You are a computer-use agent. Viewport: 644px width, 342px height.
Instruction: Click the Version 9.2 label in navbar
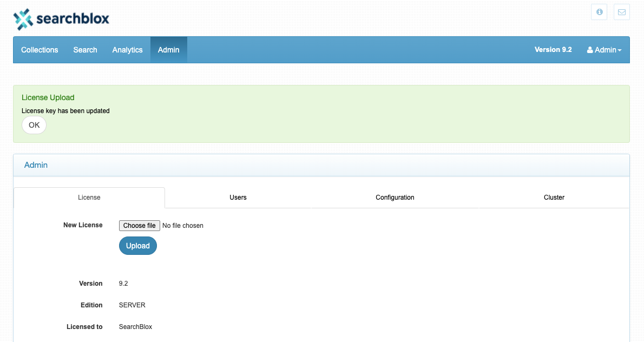553,50
